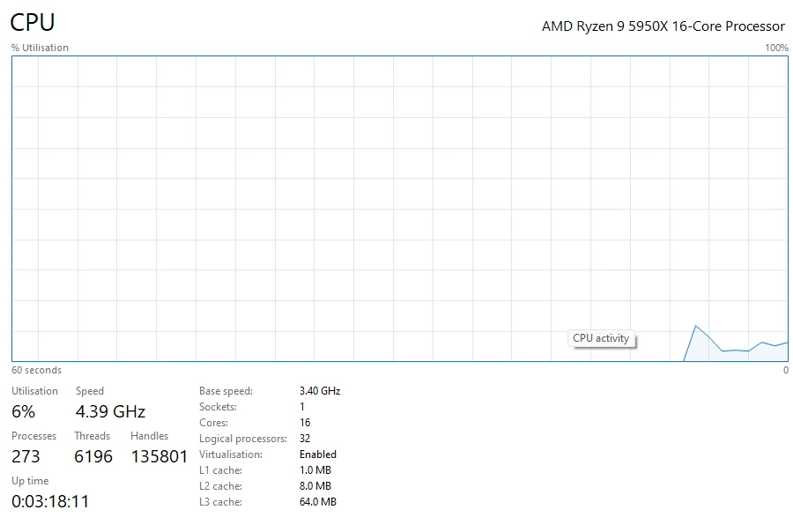Click the Logical processors value 32
The width and height of the screenshot is (793, 532).
tap(305, 439)
